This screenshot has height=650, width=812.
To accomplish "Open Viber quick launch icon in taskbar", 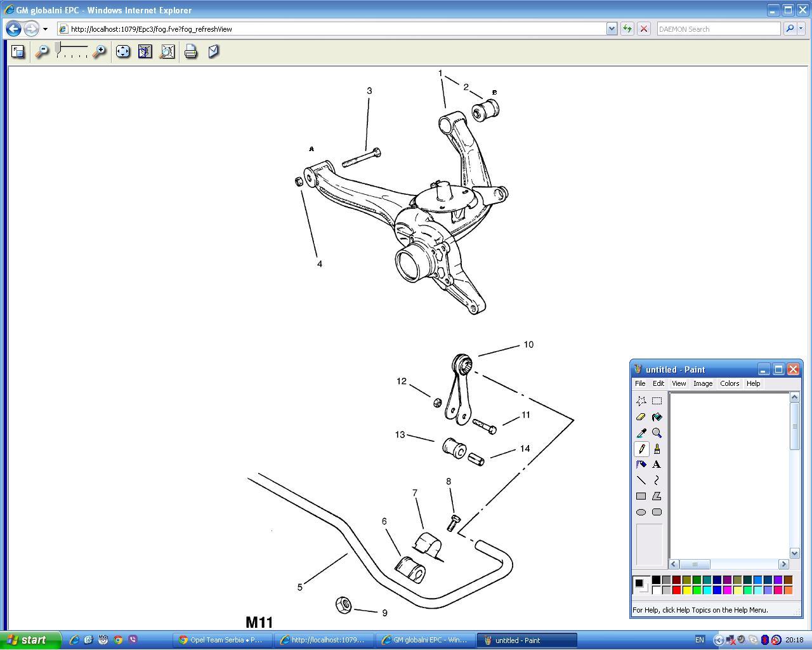I will (x=133, y=640).
